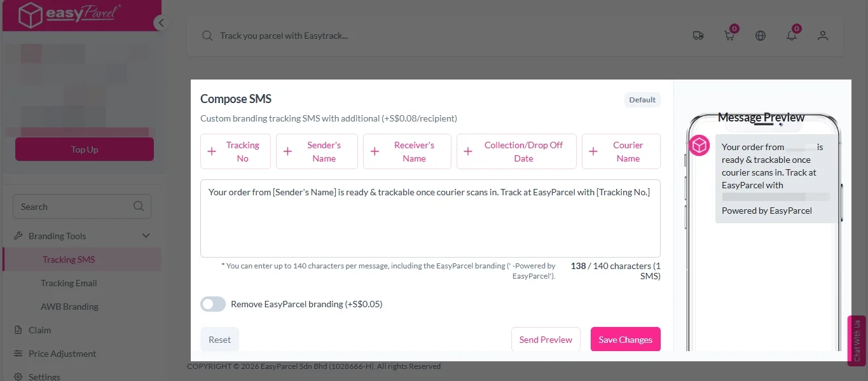The height and width of the screenshot is (381, 868).
Task: Open the notifications bell icon
Action: click(x=792, y=36)
